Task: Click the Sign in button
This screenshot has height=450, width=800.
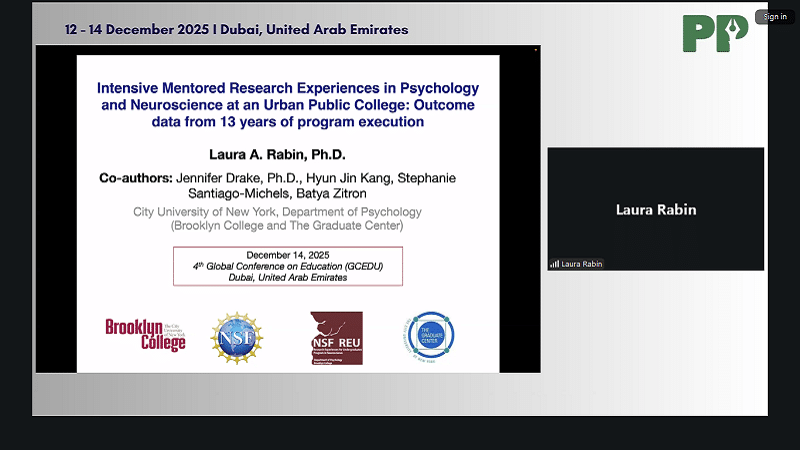Action: tap(775, 16)
